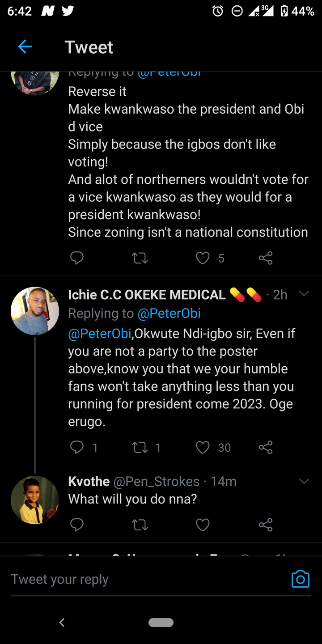Retweet Ichie C.C OKEKE's tweet
The image size is (322, 644).
[140, 447]
